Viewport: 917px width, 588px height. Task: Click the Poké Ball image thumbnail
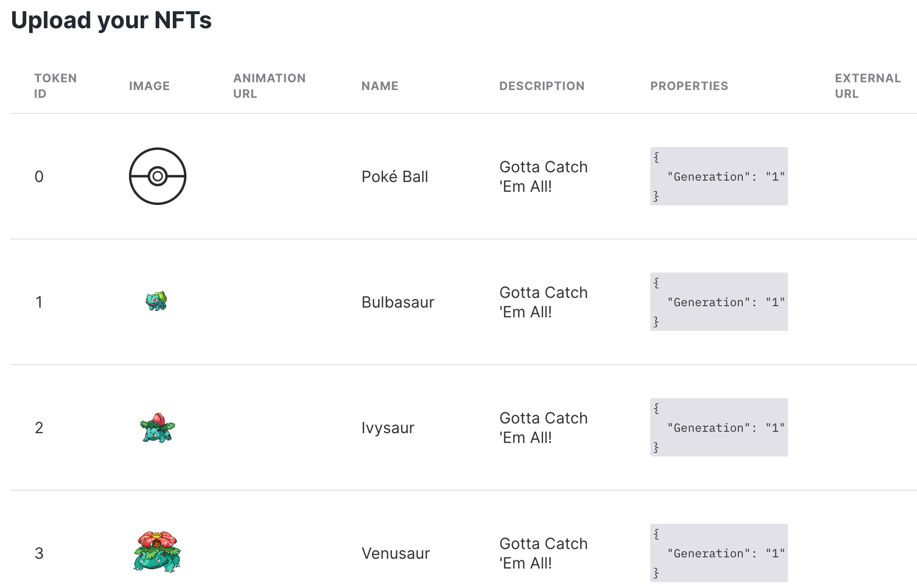click(157, 176)
